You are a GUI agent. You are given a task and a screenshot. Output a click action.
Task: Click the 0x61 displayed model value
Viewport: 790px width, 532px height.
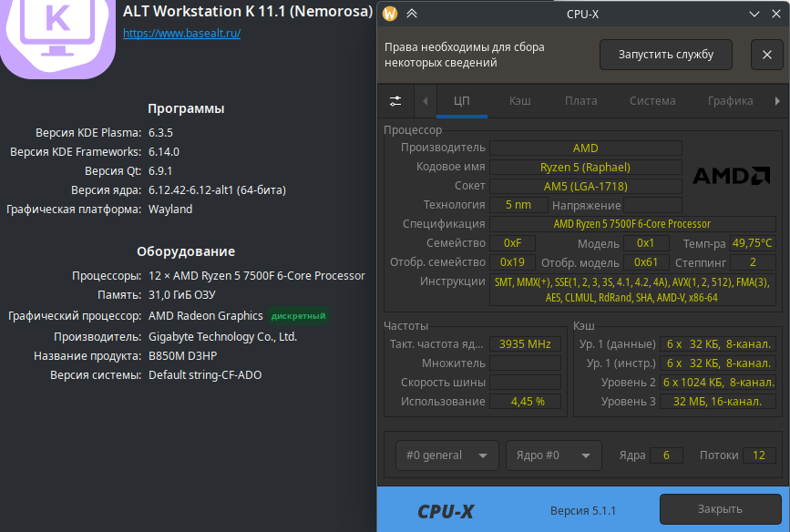(646, 262)
